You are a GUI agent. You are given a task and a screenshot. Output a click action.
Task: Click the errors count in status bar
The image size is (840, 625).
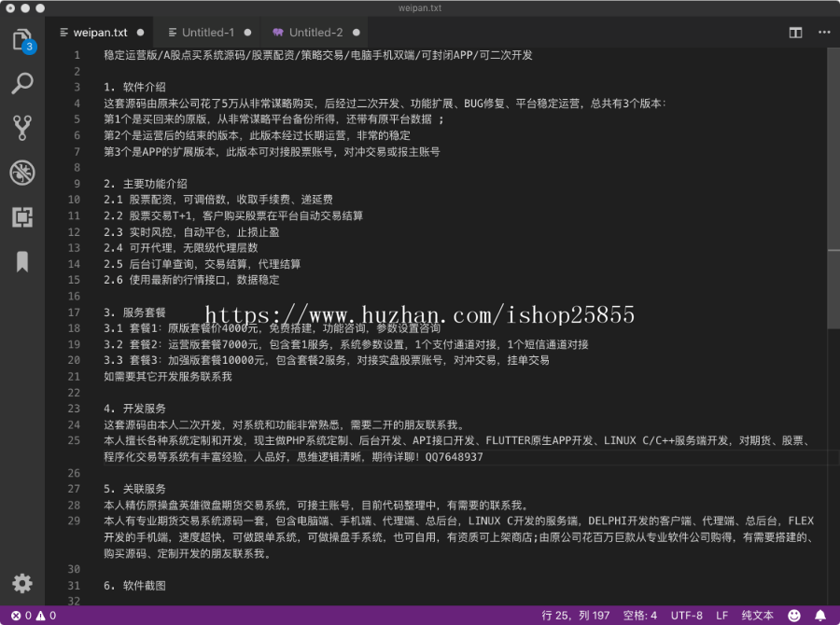[x=21, y=616]
